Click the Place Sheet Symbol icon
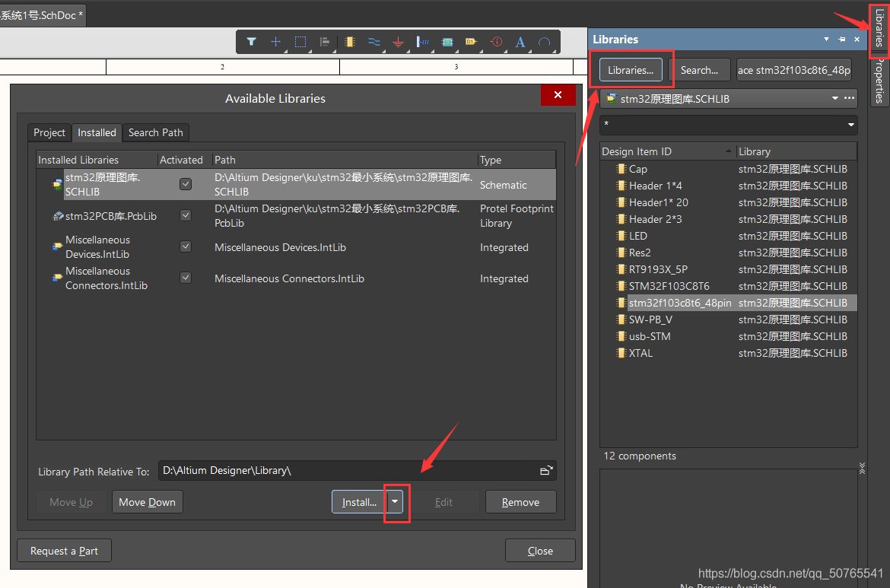 click(x=447, y=41)
